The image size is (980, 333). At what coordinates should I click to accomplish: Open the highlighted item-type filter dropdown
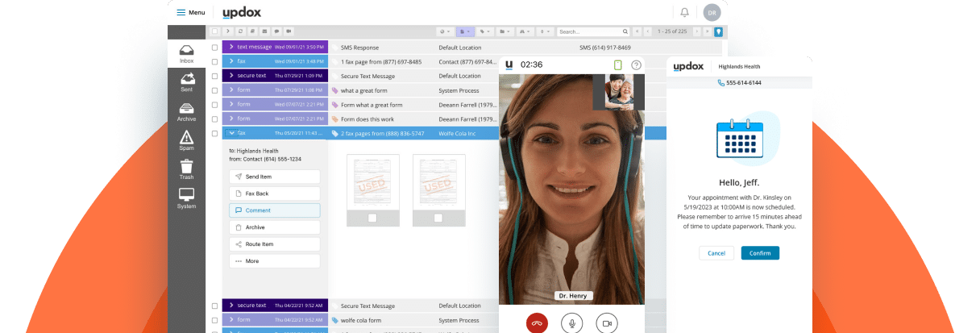coord(465,31)
